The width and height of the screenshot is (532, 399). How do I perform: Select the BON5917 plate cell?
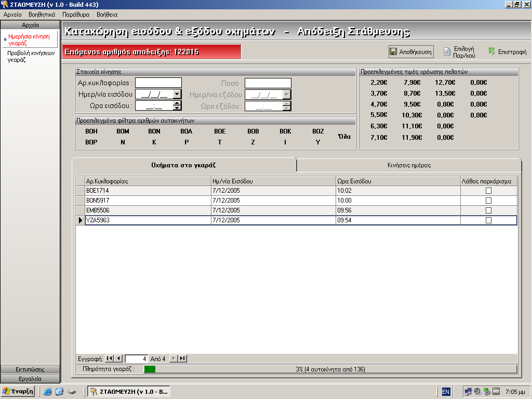point(148,201)
